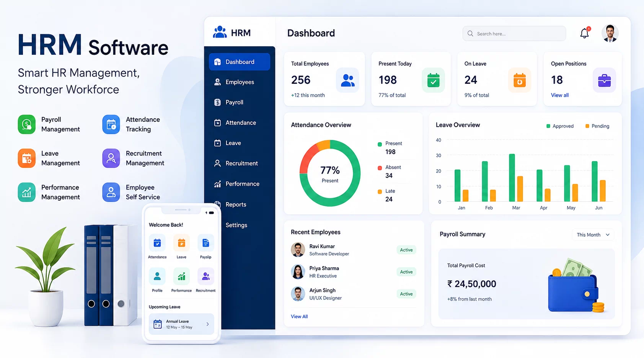The height and width of the screenshot is (358, 644).
Task: Click the search magnifier icon
Action: point(470,34)
